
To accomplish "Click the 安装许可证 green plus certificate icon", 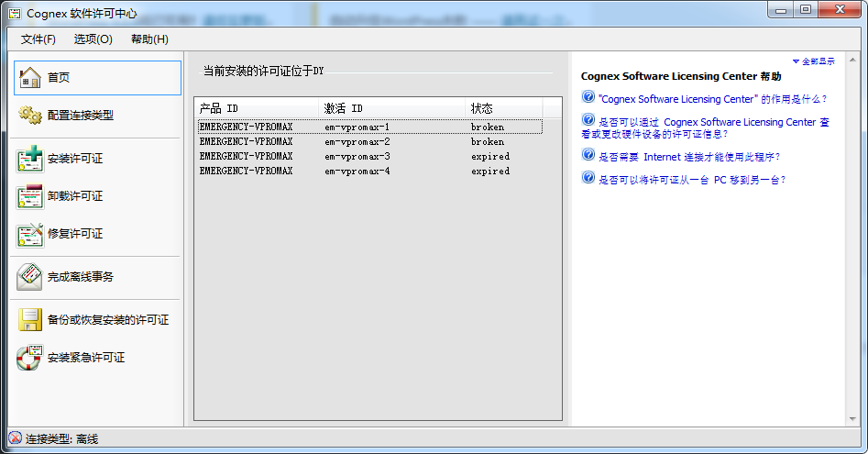I will point(30,159).
